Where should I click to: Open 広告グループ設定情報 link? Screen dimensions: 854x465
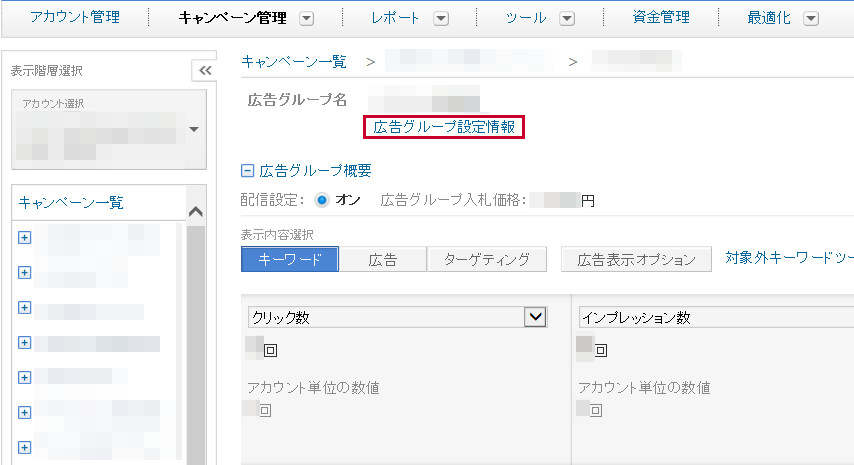coord(444,127)
